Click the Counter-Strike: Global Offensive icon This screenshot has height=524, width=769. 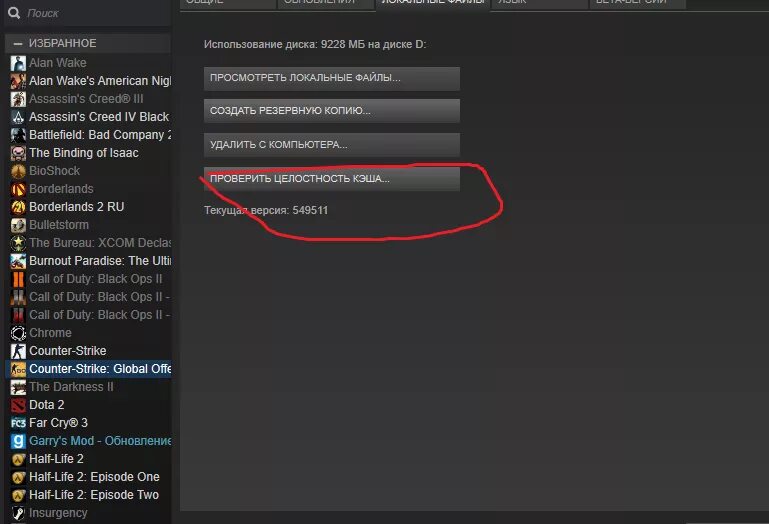(x=18, y=369)
